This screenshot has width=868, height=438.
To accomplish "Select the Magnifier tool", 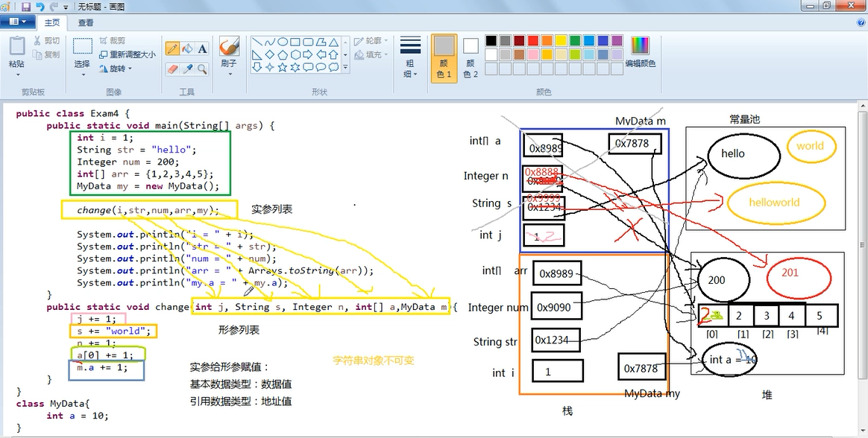I will tap(202, 67).
